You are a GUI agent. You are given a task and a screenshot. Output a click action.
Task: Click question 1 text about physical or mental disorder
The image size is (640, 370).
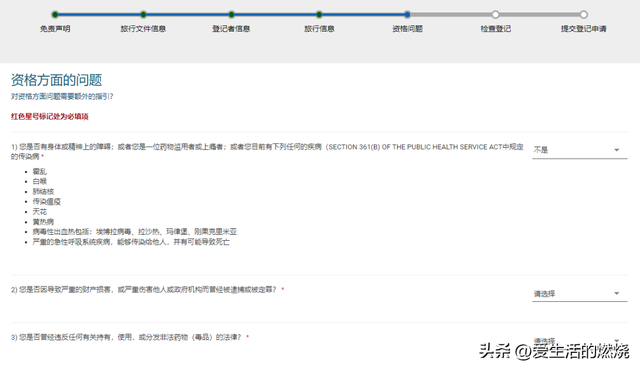(267, 152)
